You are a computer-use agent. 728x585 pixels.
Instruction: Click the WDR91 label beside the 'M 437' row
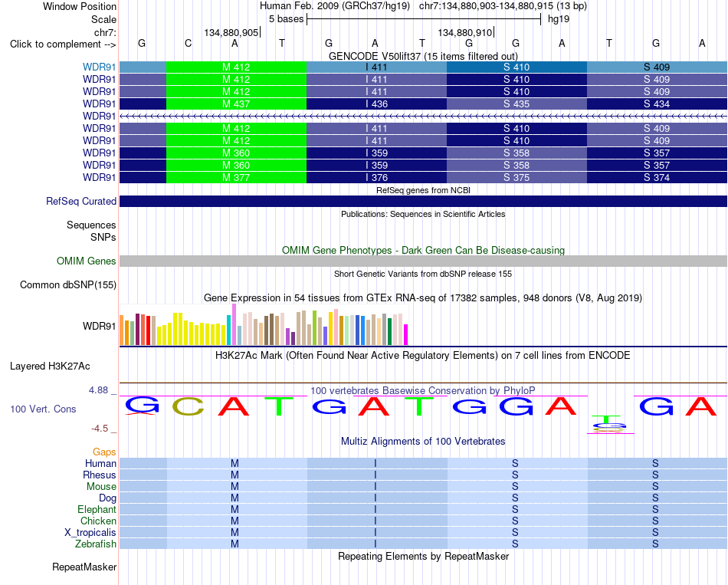click(100, 104)
